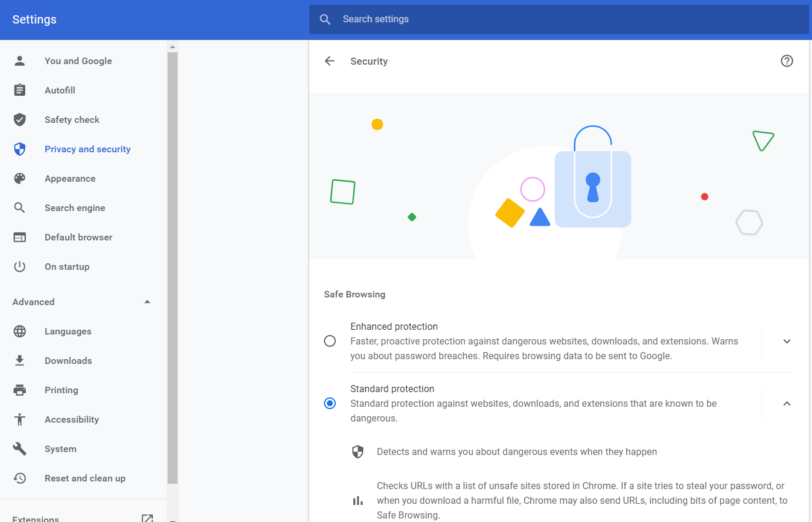The height and width of the screenshot is (522, 812).
Task: Click the System wrench icon
Action: [20, 449]
